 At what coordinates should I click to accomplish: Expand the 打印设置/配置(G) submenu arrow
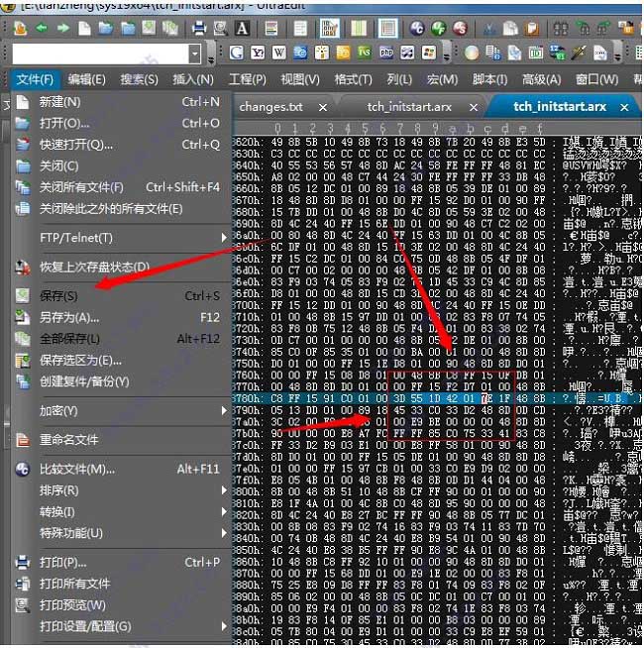tap(224, 626)
